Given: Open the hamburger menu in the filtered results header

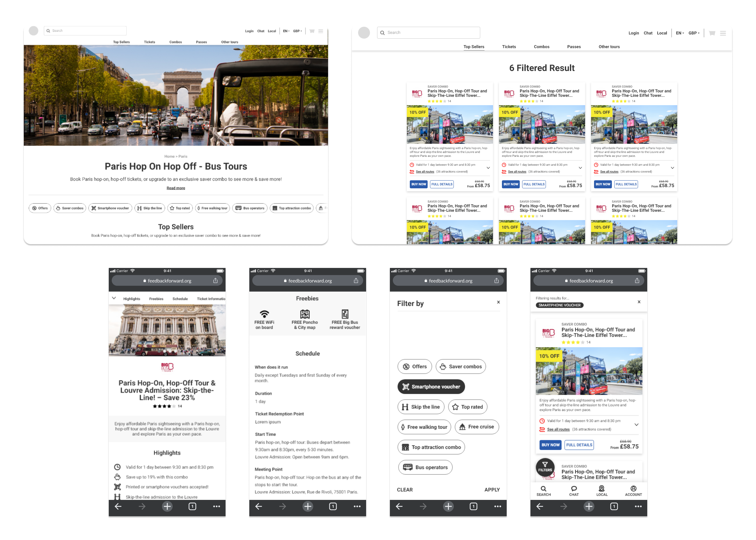Looking at the screenshot, I should point(722,33).
